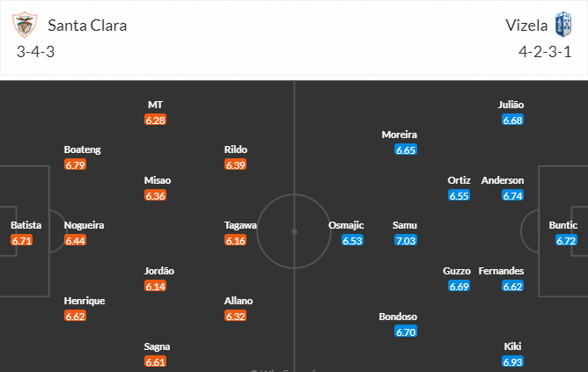The height and width of the screenshot is (372, 588).
Task: Select player Bondoso in the lineup
Action: pos(398,317)
